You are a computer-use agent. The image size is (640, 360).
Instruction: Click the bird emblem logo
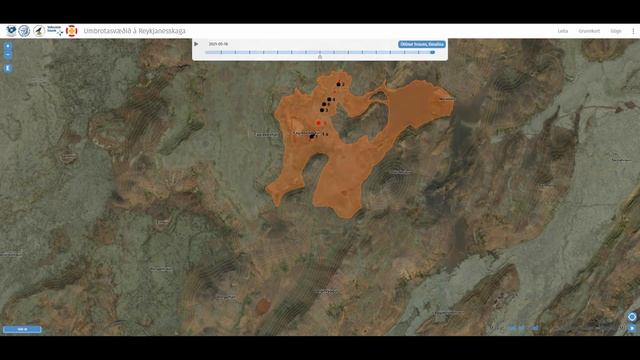(39, 31)
